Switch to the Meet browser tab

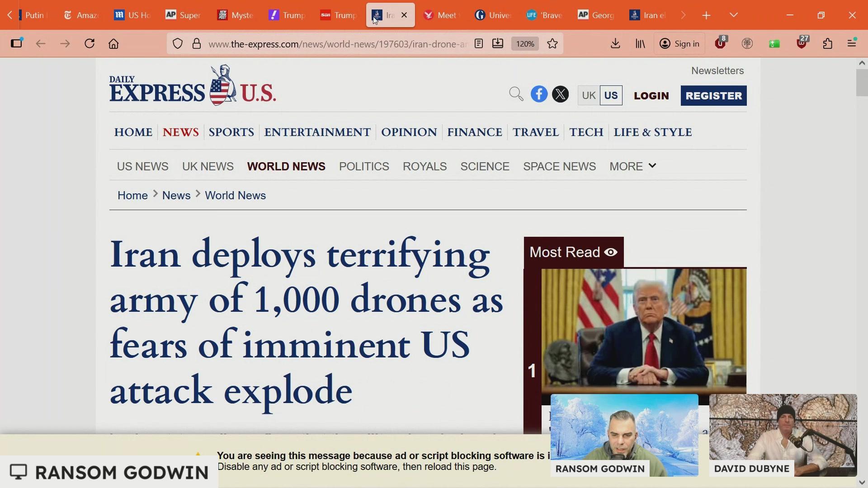441,15
